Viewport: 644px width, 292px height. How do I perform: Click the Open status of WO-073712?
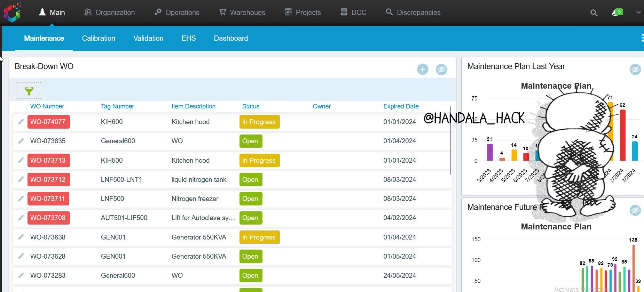pos(251,179)
